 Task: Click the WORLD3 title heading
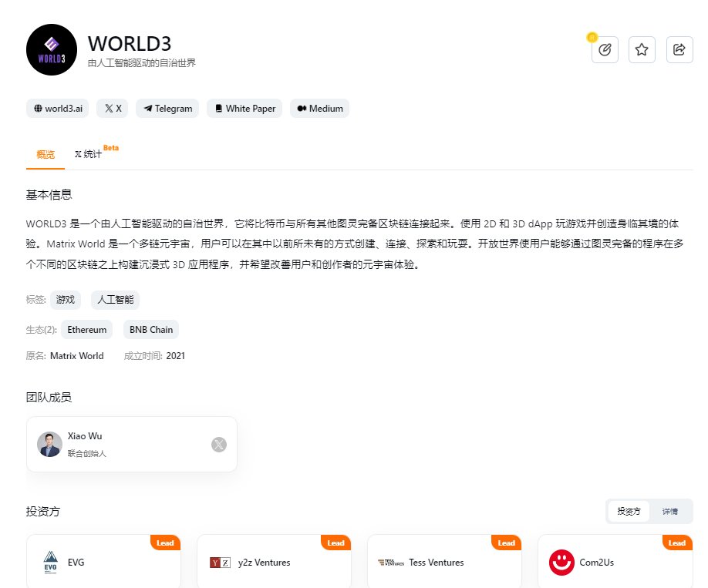(130, 44)
